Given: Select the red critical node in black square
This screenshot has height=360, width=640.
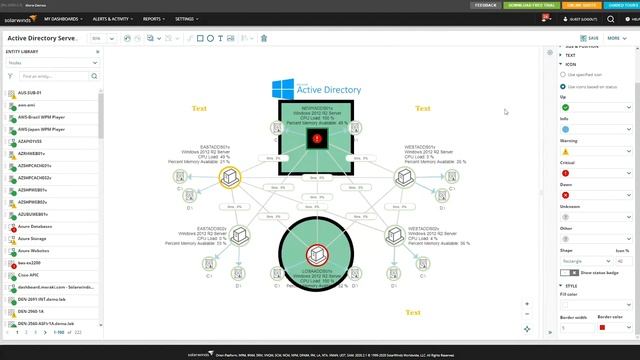Looking at the screenshot, I should [317, 139].
